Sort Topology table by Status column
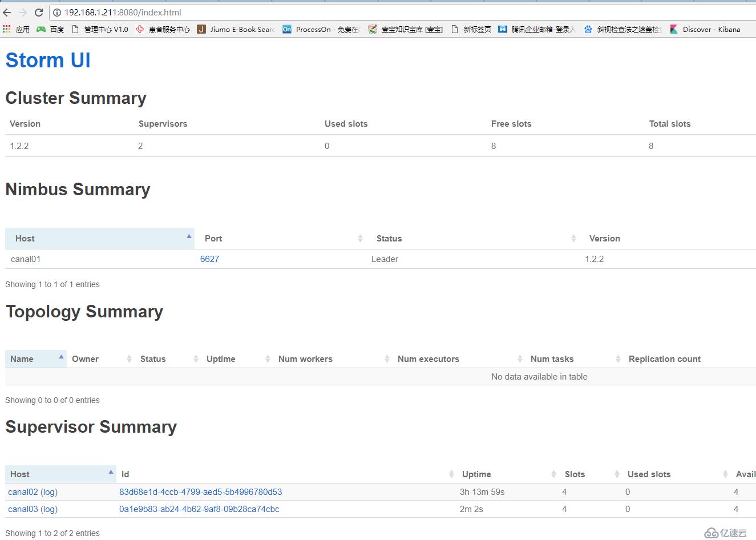Image resolution: width=756 pixels, height=540 pixels. (x=168, y=358)
